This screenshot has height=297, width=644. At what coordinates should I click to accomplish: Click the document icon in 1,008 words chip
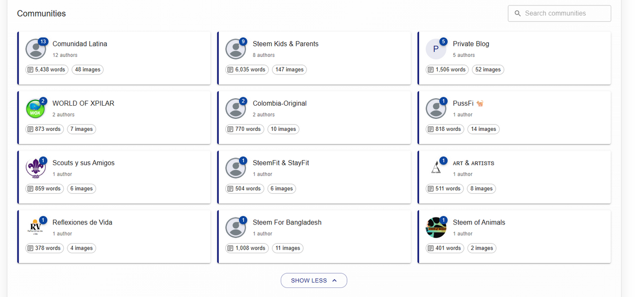coord(230,248)
